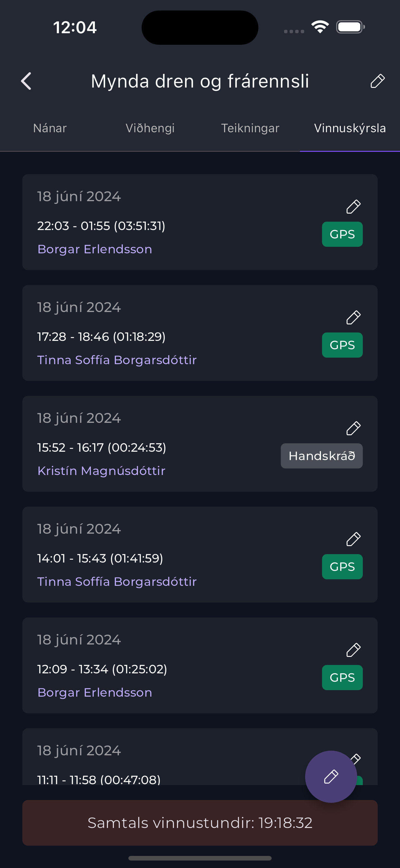Tap GPS badge on 14:01 entry
Viewport: 400px width, 868px height.
[342, 567]
